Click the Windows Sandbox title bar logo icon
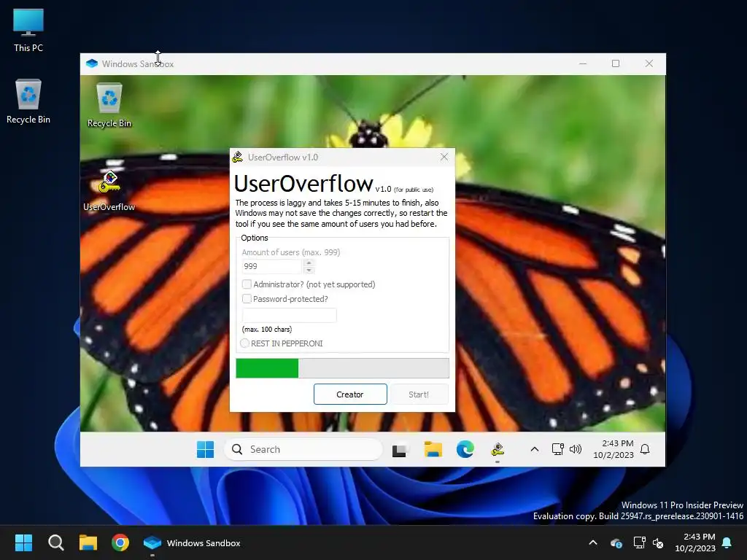The width and height of the screenshot is (747, 560). [92, 64]
